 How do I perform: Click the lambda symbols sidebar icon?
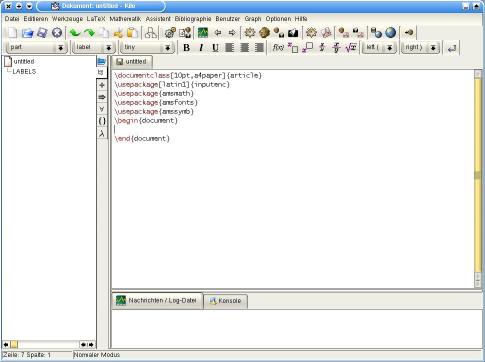[102, 134]
